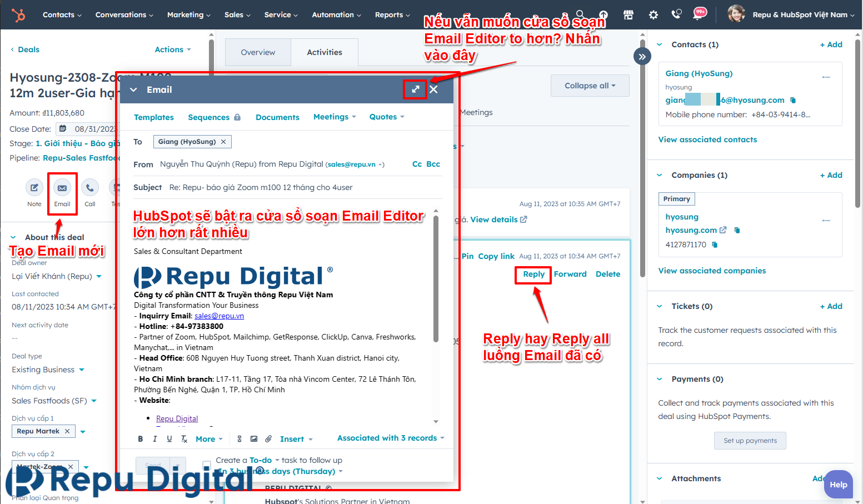Copy company phone 4127871170
Viewport: 863px width, 504px height.
pos(715,244)
